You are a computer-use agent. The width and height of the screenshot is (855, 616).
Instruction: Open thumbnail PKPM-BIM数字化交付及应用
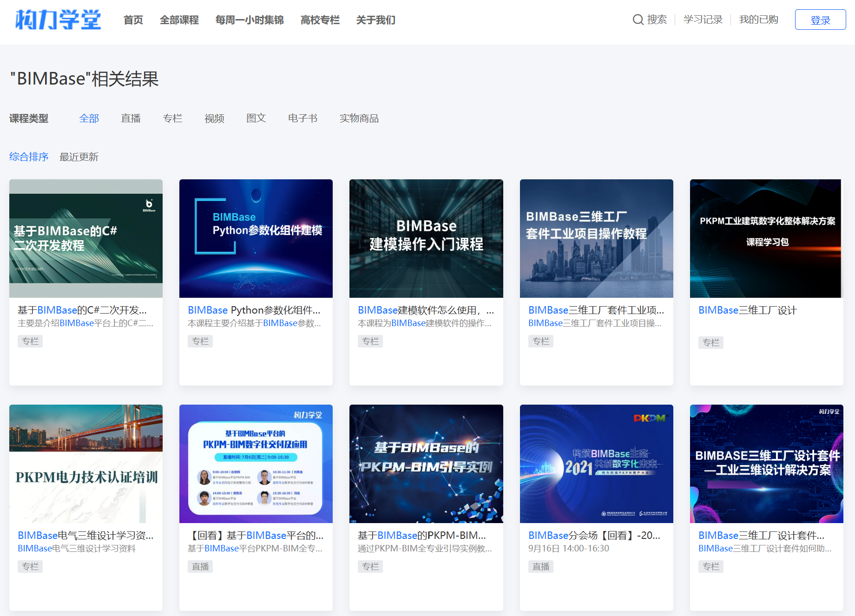(x=256, y=464)
